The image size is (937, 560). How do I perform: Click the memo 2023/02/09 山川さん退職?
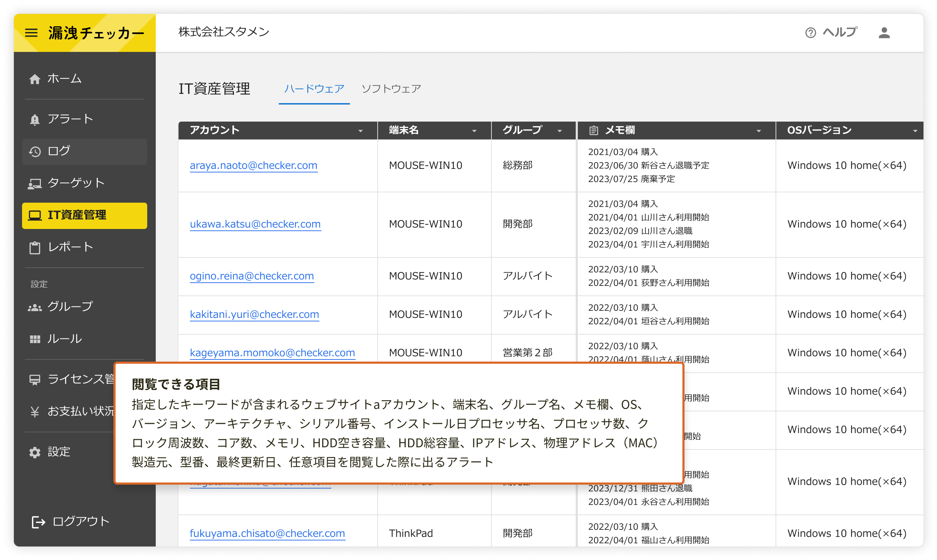[x=640, y=231]
